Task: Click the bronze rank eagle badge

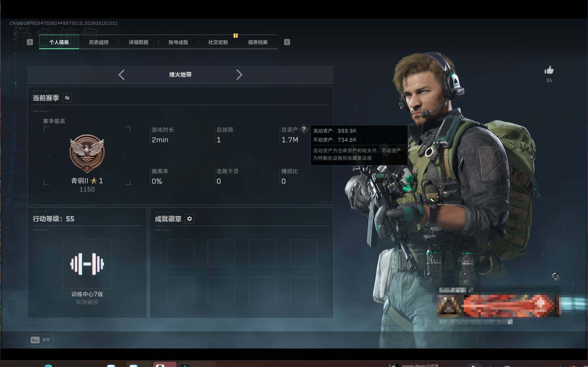Action: click(87, 154)
